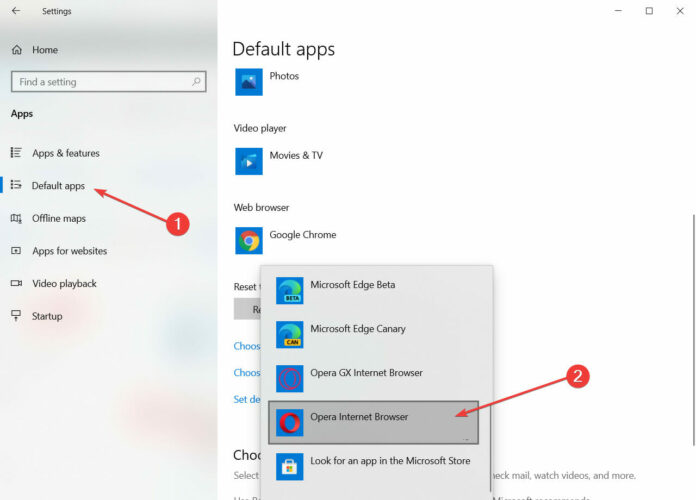Open Apps for websites section
The width and height of the screenshot is (696, 500).
[x=69, y=251]
